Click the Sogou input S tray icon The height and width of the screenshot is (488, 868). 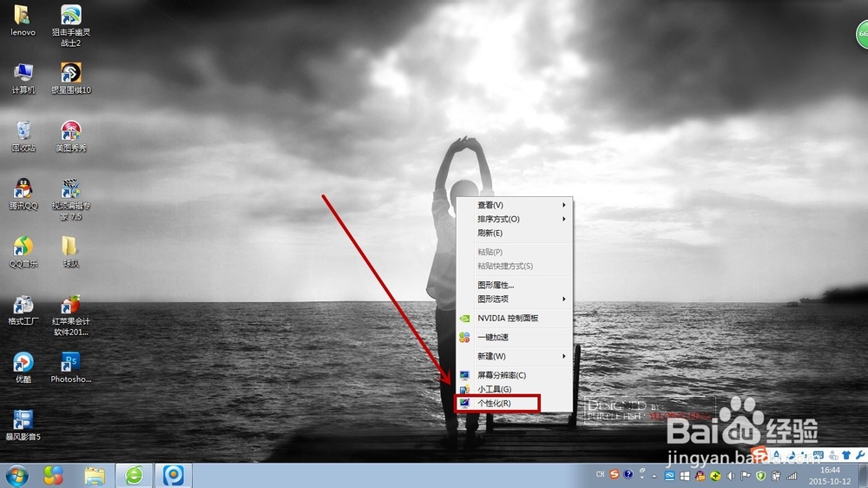[614, 474]
